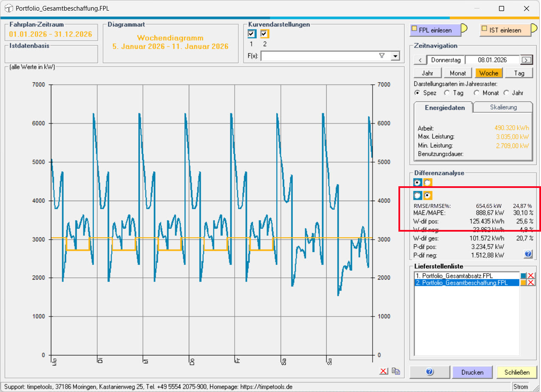Click the copy icon below the chart
The image size is (541, 392).
coord(396,371)
